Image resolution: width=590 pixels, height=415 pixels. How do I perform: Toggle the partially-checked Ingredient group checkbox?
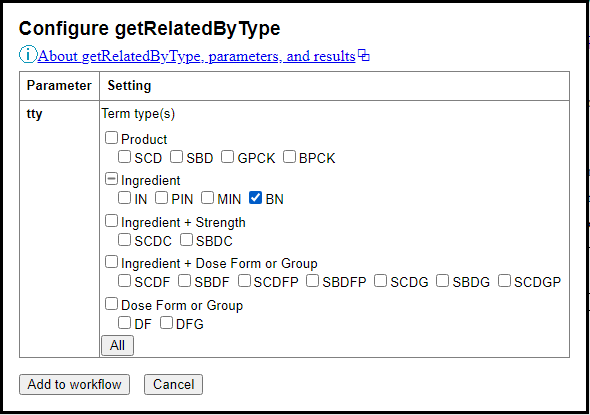click(111, 179)
